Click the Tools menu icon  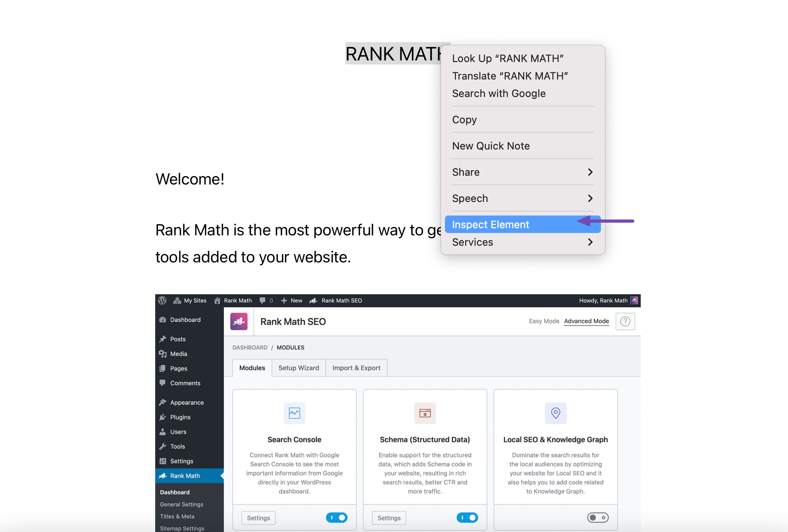click(x=164, y=447)
